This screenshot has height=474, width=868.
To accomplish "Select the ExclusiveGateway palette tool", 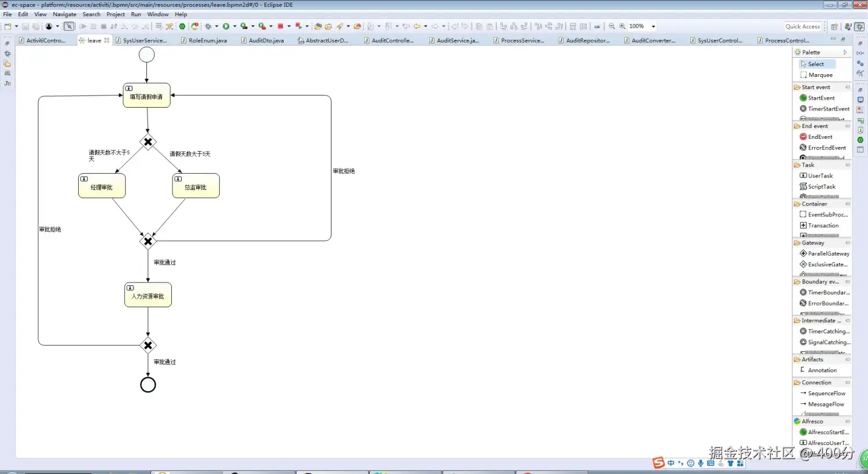I will (823, 264).
